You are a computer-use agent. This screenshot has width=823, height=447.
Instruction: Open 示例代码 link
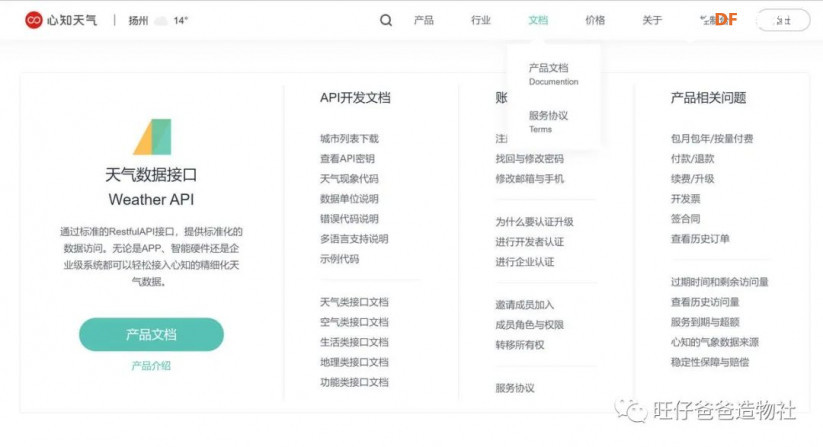click(340, 259)
